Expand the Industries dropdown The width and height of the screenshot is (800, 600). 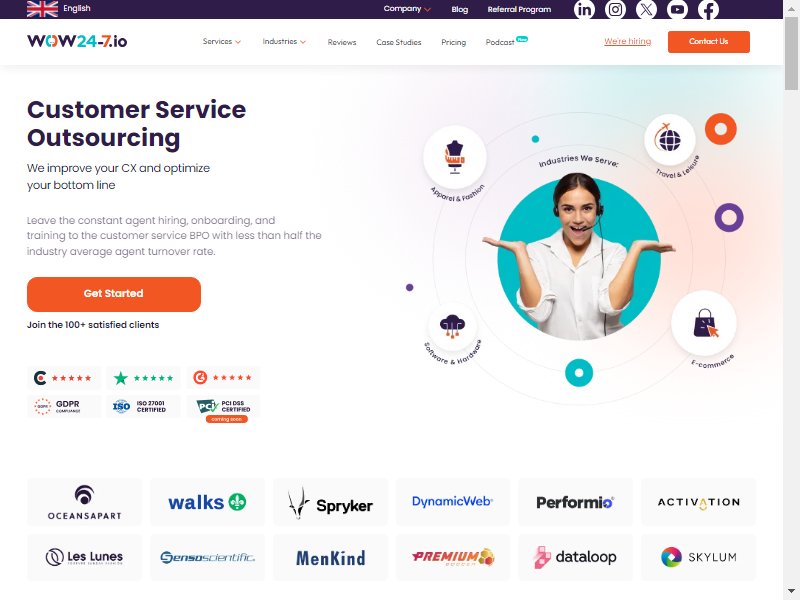284,41
